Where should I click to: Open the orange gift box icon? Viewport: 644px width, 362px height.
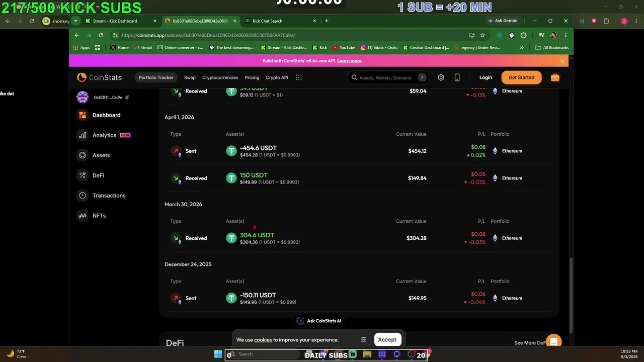click(555, 77)
